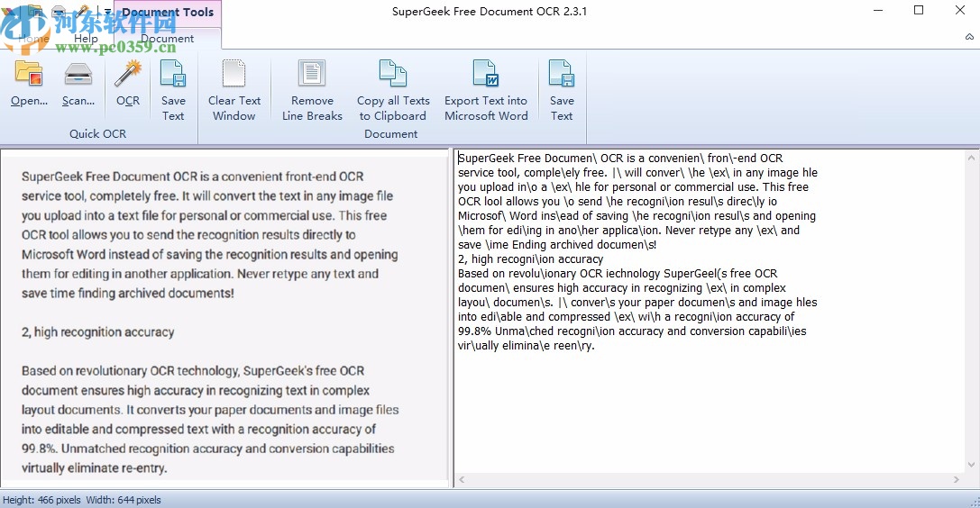
Task: Click the OCR wand in quick access toolbar
Action: click(83, 11)
